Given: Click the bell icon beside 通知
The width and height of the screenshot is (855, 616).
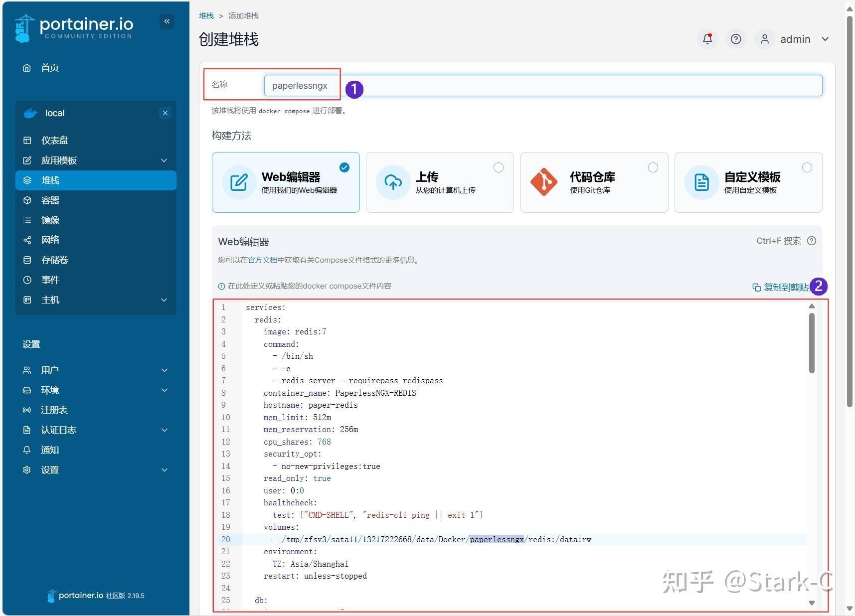Looking at the screenshot, I should click(x=27, y=450).
